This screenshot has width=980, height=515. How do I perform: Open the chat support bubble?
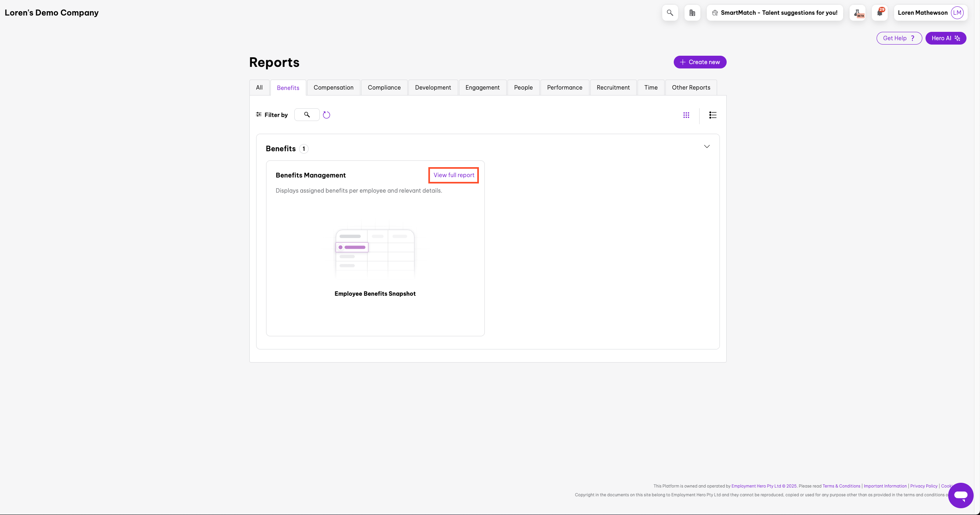[961, 495]
